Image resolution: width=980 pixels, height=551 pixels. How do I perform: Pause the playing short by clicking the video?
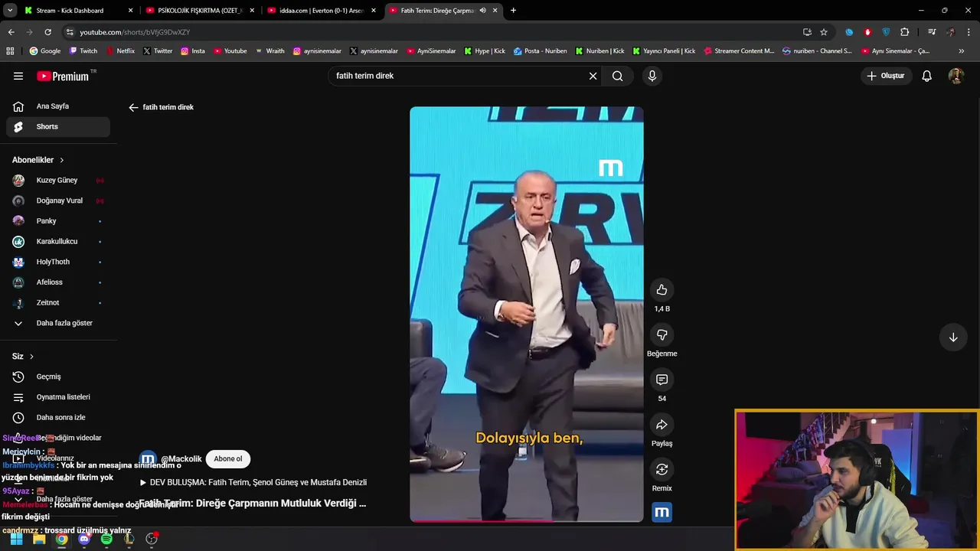coord(527,314)
